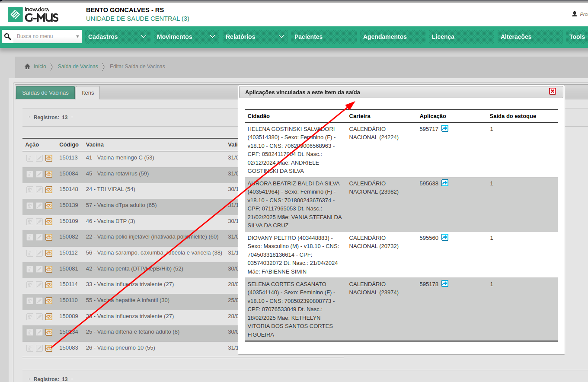The image size is (588, 382).
Task: Select code 150113 cell
Action: point(69,158)
